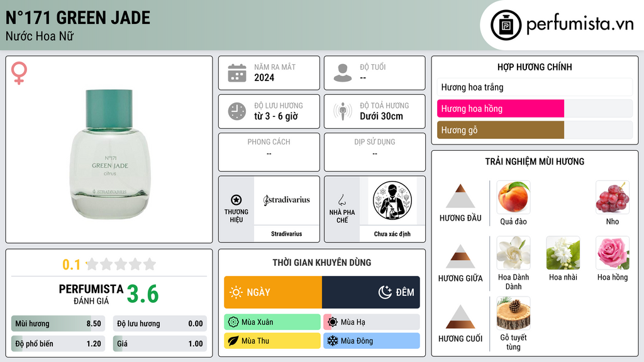The image size is (644, 362).
Task: Click the perfumer illustration above Chưa xác định
Action: coord(392,200)
